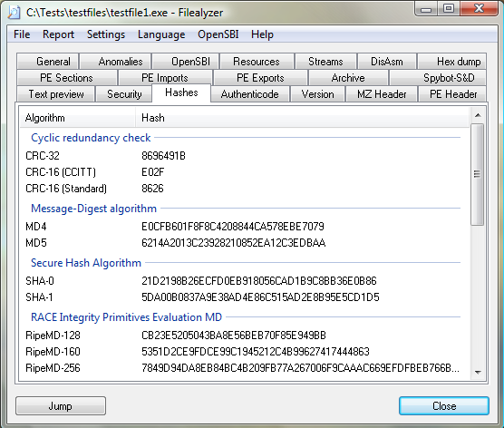
Task: Open the File menu
Action: 22,34
